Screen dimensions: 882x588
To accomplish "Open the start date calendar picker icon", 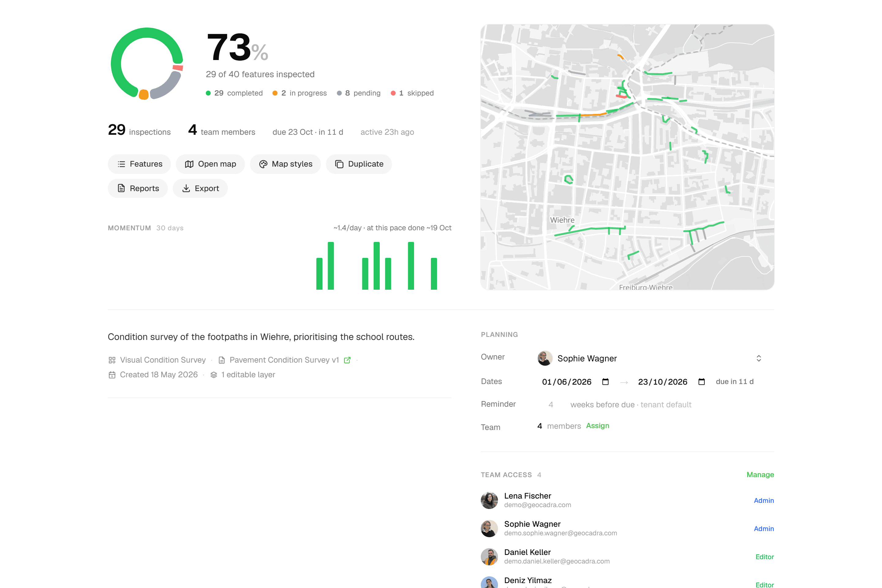I will click(605, 382).
